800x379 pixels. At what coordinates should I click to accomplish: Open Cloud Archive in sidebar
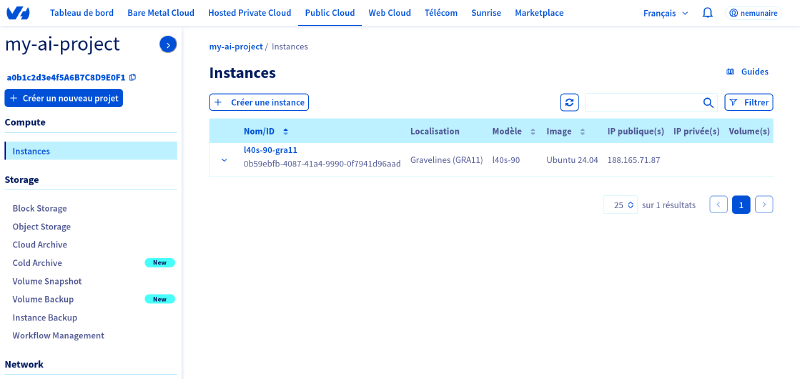tap(40, 244)
